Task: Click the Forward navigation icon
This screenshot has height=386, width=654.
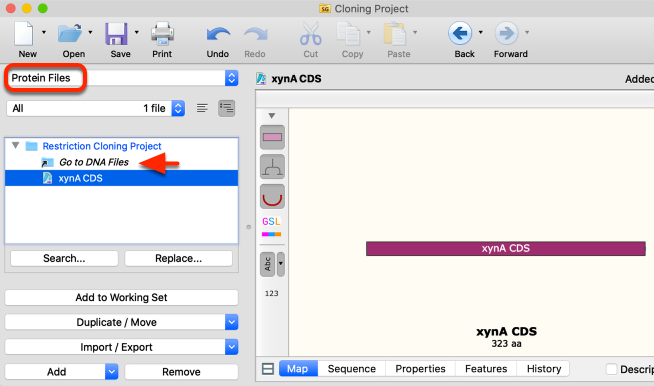Action: click(506, 33)
